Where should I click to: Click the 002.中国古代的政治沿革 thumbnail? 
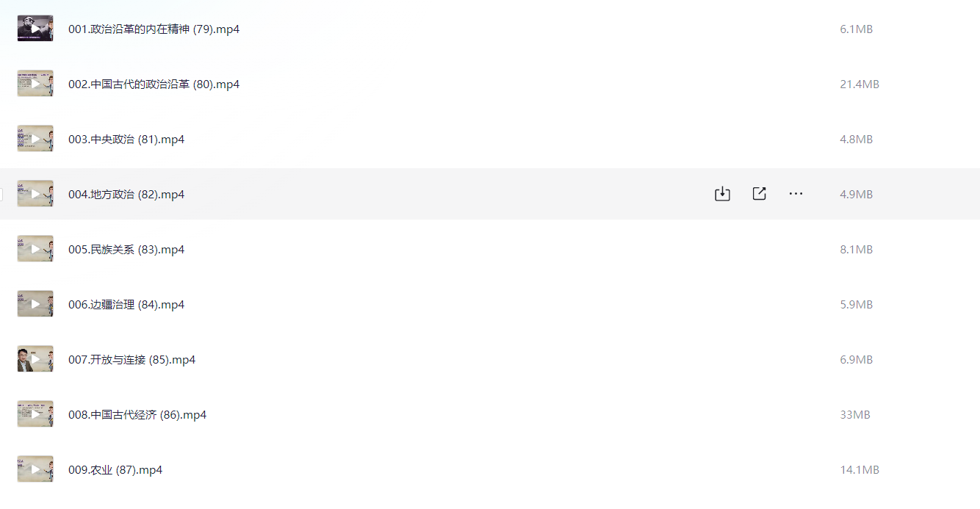coord(35,84)
